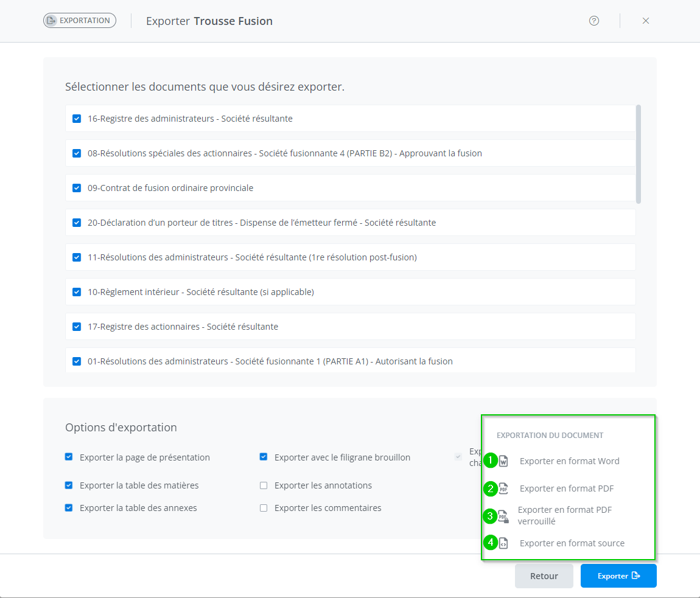Click the document list scrollbar
The height and width of the screenshot is (598, 700).
pyautogui.click(x=638, y=154)
